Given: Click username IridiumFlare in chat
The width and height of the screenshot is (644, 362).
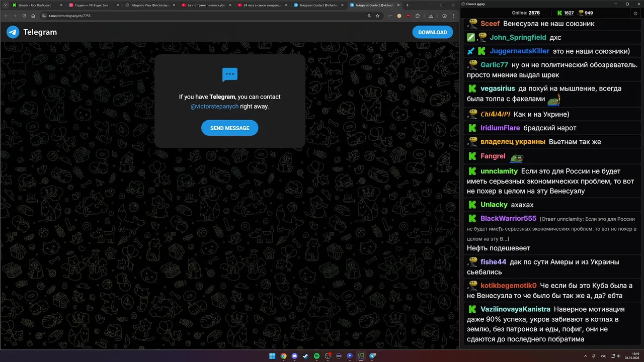Looking at the screenshot, I should 500,128.
